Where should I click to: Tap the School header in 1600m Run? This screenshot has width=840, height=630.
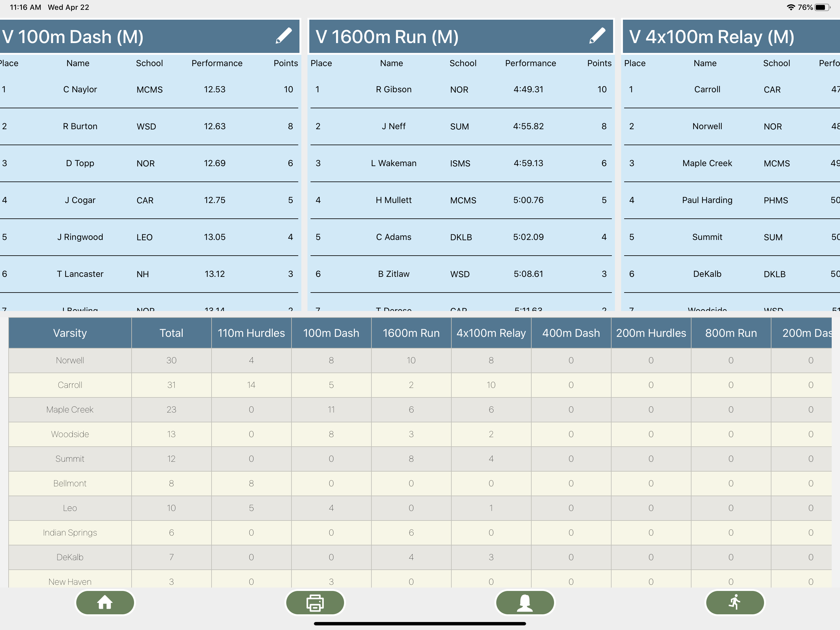(x=463, y=63)
